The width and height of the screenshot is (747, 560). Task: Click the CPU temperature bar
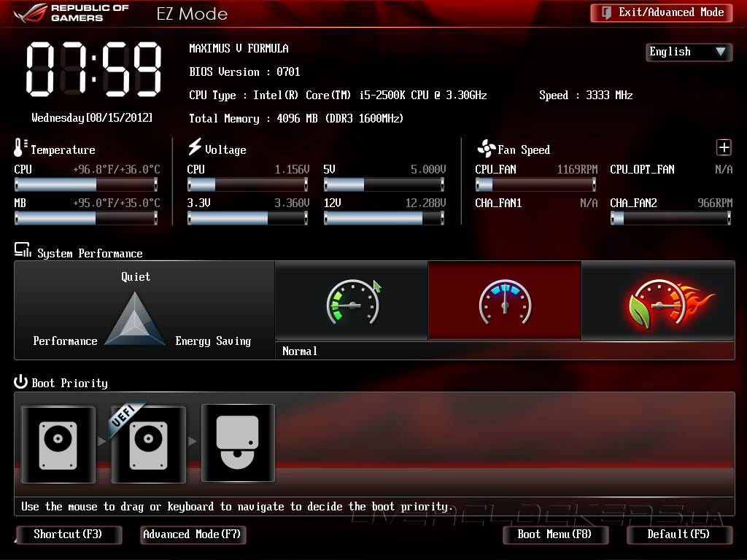click(86, 184)
